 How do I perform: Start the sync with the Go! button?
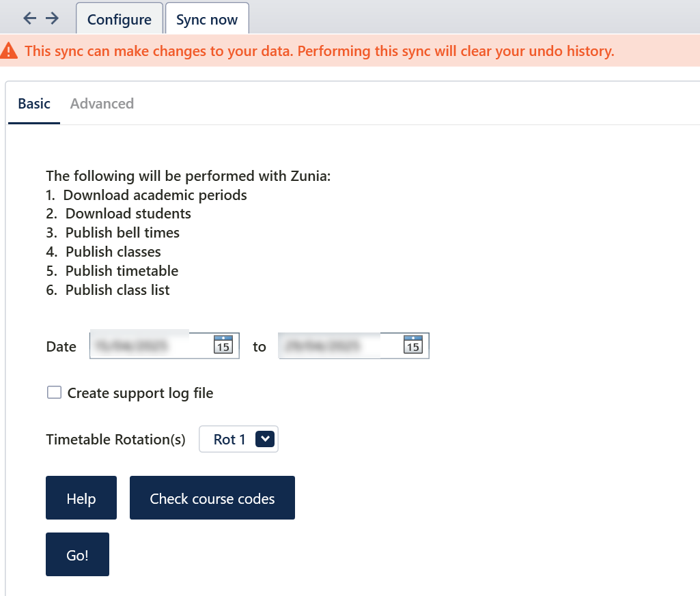(x=77, y=554)
